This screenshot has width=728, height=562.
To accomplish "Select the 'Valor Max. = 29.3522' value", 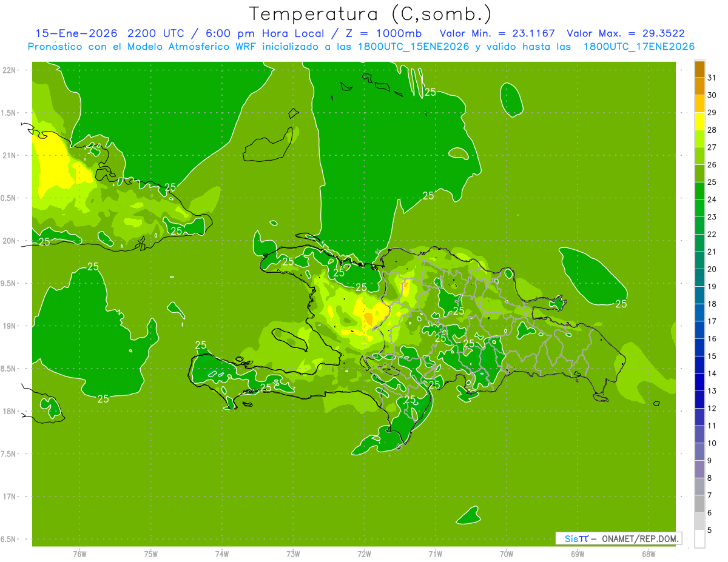I will click(626, 33).
